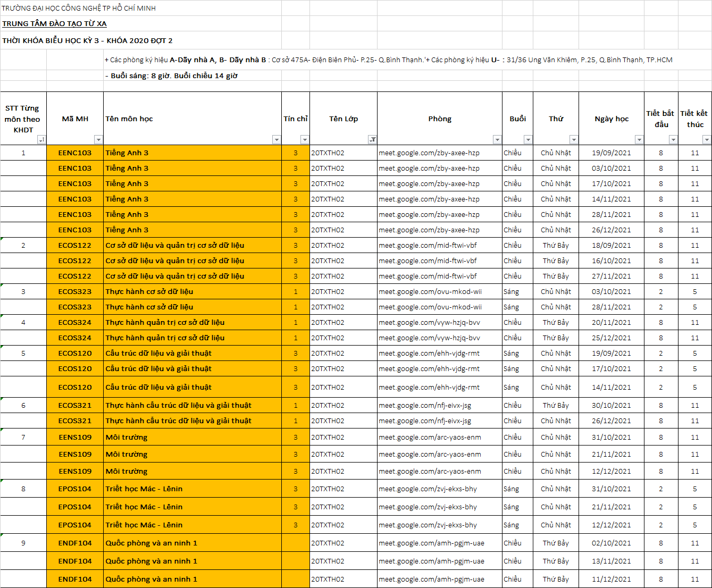
Task: Select date cell 30/10/2021
Action: pyautogui.click(x=612, y=406)
